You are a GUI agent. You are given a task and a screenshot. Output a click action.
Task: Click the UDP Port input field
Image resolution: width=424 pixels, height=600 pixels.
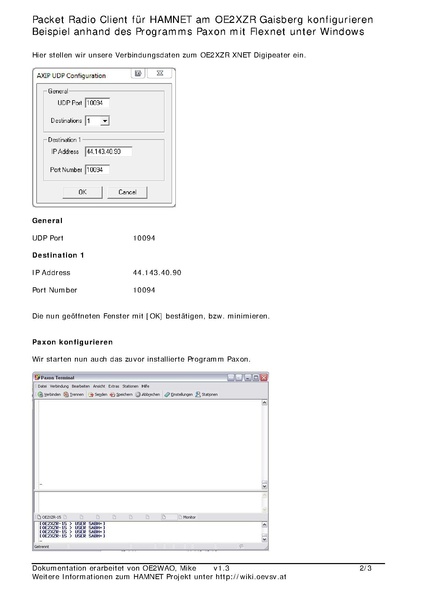tap(97, 103)
